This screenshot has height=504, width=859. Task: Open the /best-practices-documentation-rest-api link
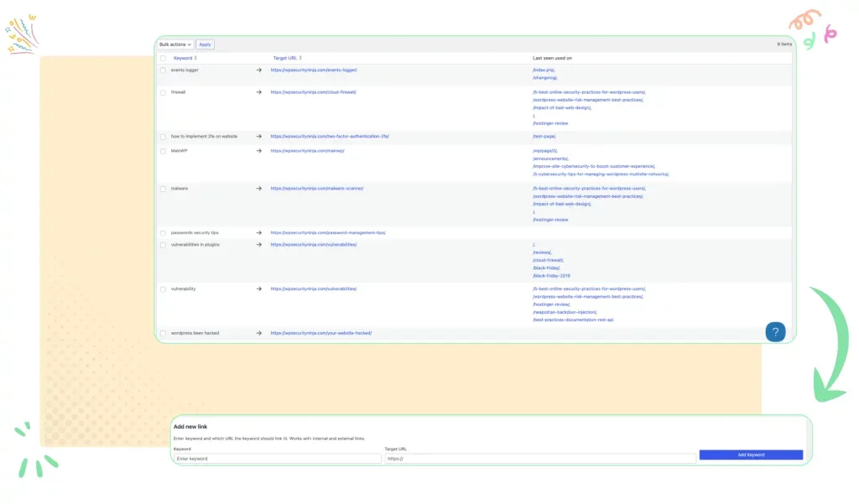573,320
